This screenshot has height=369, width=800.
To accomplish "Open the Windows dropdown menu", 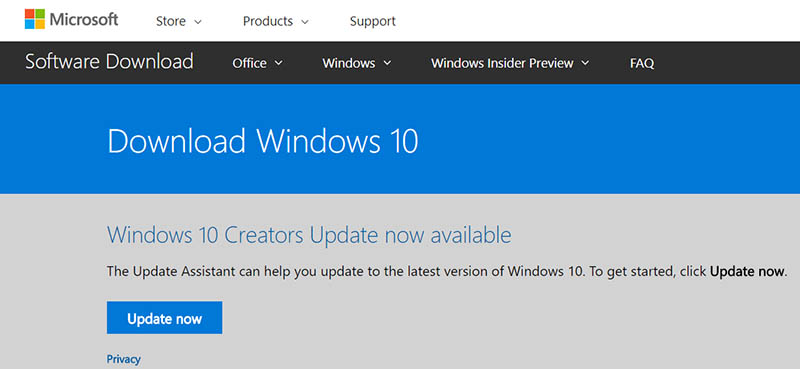I will [357, 63].
